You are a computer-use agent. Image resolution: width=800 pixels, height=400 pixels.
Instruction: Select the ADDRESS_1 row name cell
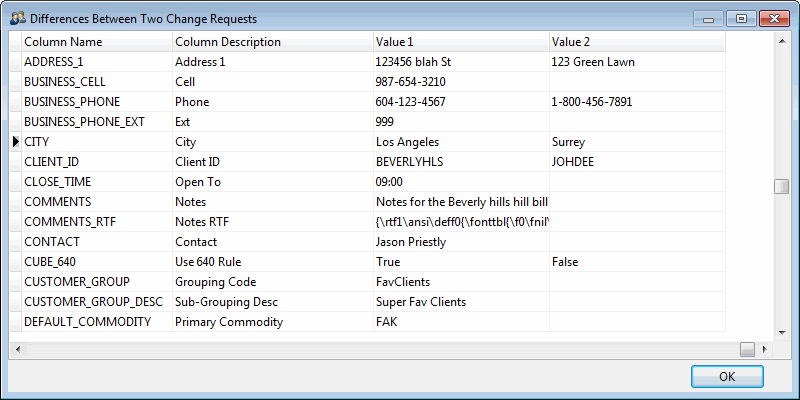click(x=96, y=62)
